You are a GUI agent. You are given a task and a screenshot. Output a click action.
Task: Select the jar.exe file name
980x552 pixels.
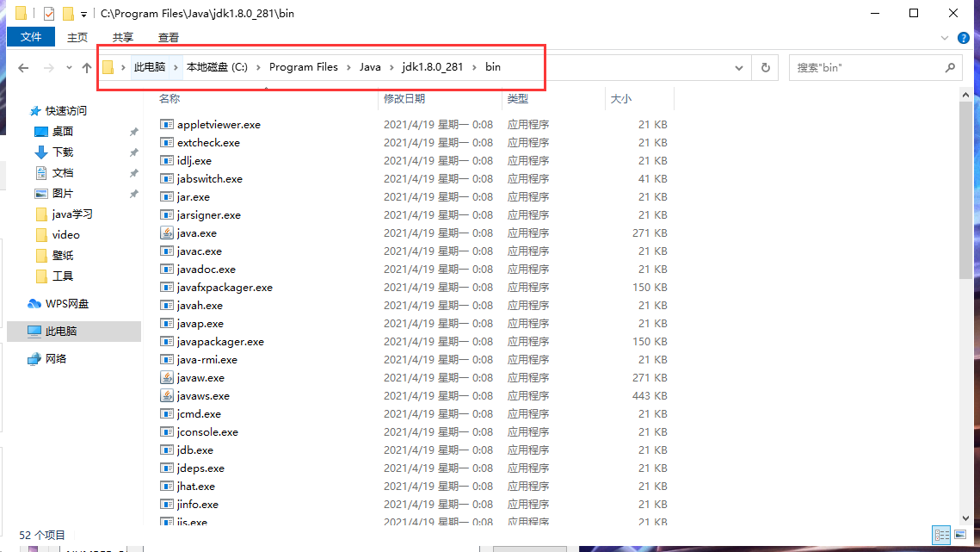193,196
